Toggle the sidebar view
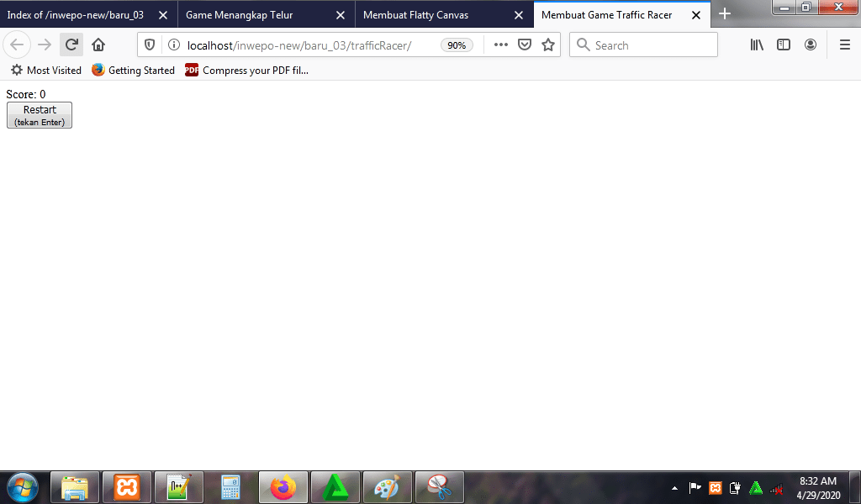 784,45
